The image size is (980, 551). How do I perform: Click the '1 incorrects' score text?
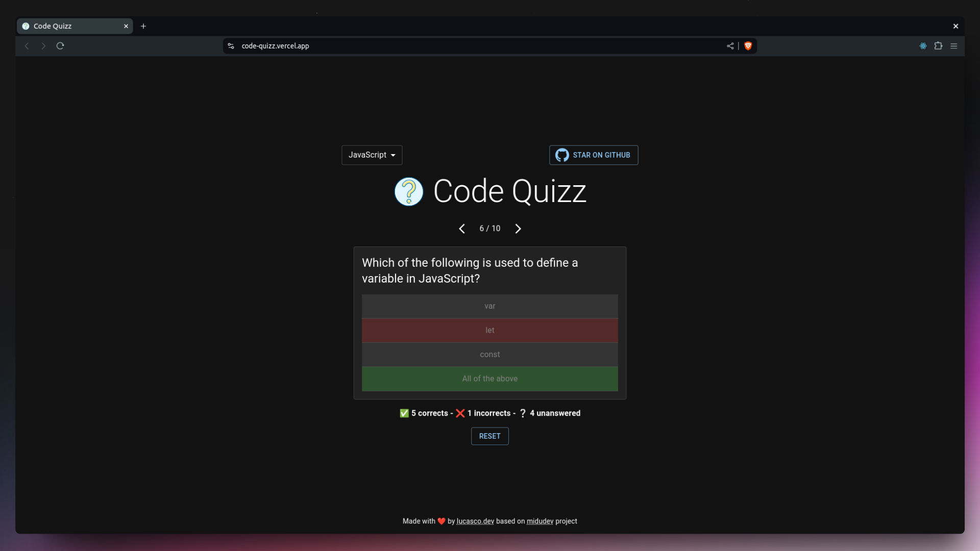(x=489, y=413)
